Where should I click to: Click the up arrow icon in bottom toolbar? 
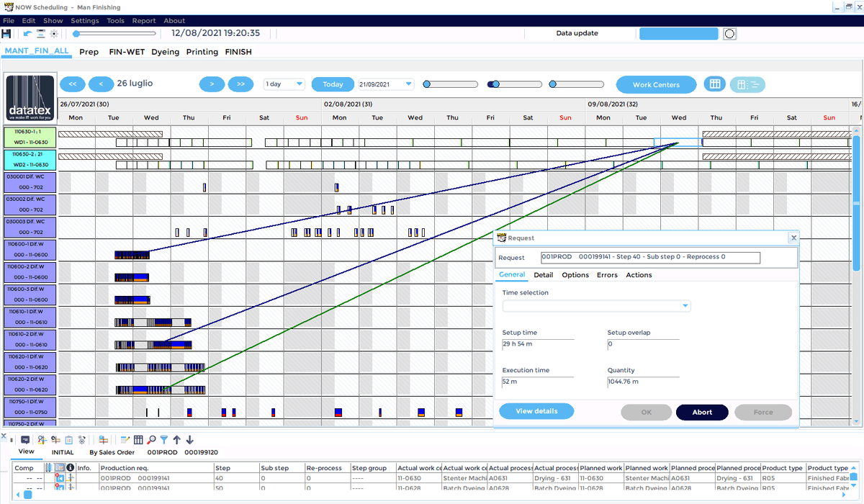click(x=177, y=440)
